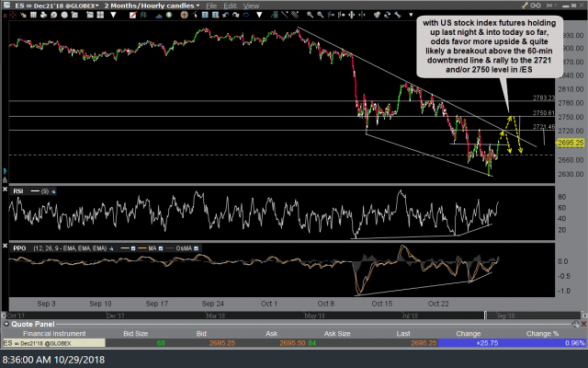588x368 pixels.
Task: Click the undo arrow icon
Action: click(225, 15)
